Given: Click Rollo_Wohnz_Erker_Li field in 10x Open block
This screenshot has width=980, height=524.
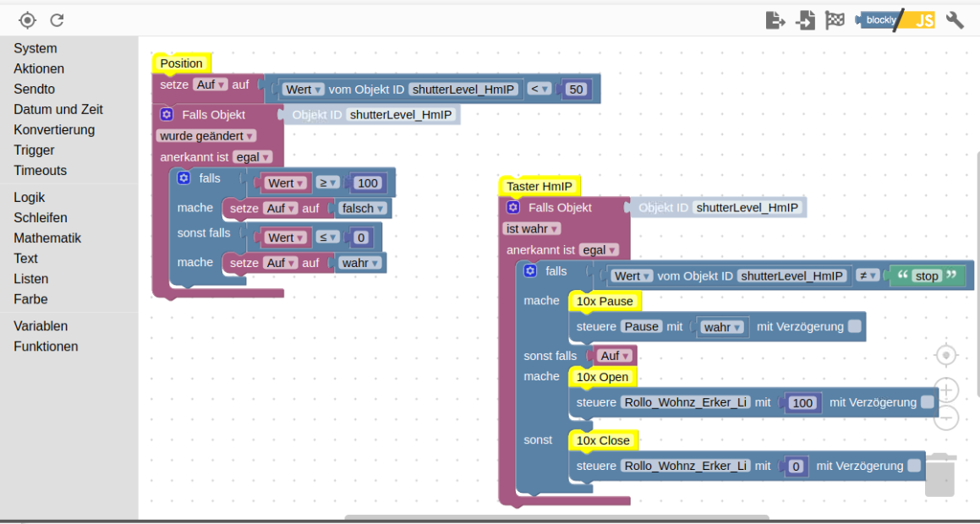Looking at the screenshot, I should click(686, 403).
